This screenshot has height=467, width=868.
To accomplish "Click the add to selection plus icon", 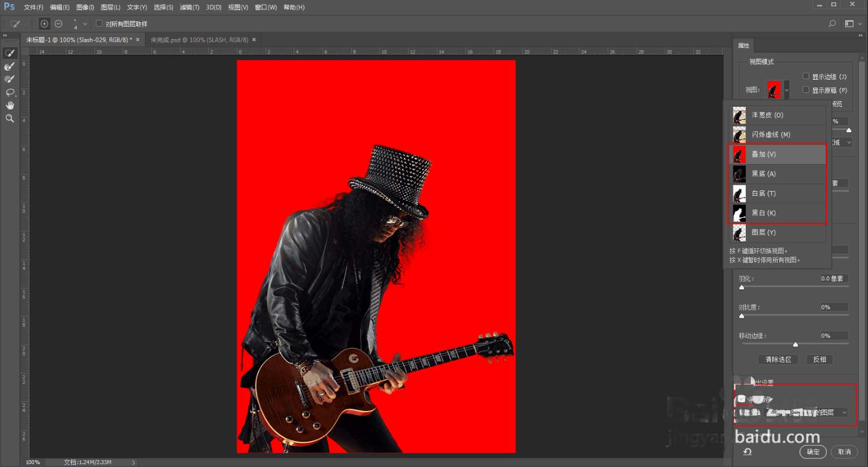I will 44,24.
